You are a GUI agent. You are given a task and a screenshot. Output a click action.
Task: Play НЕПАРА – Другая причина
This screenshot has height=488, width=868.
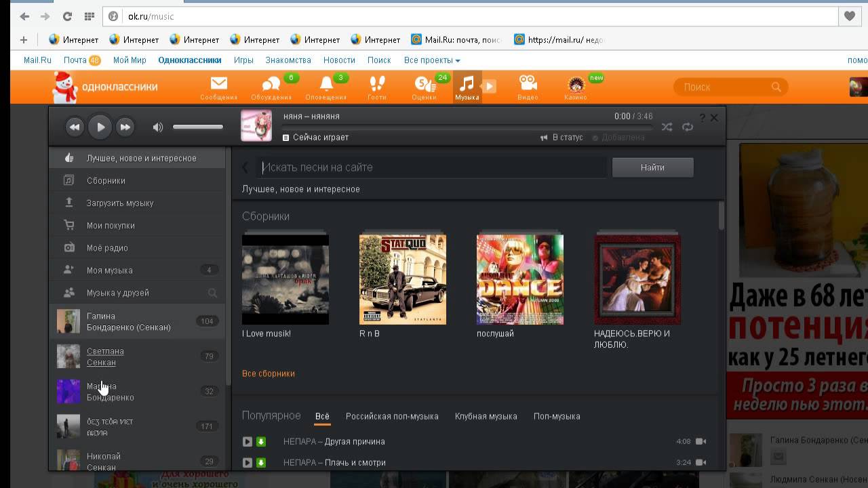click(x=248, y=442)
